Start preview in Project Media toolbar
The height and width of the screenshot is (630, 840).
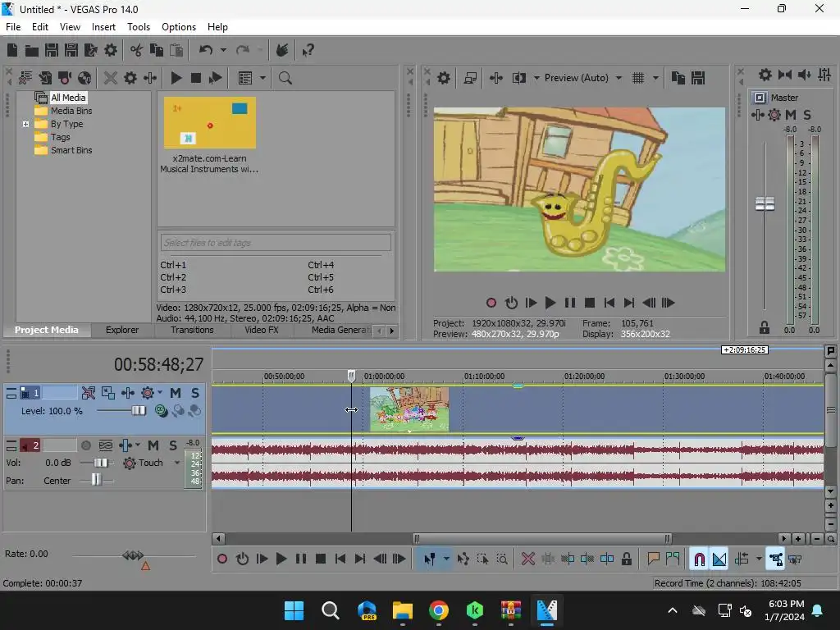[x=176, y=78]
